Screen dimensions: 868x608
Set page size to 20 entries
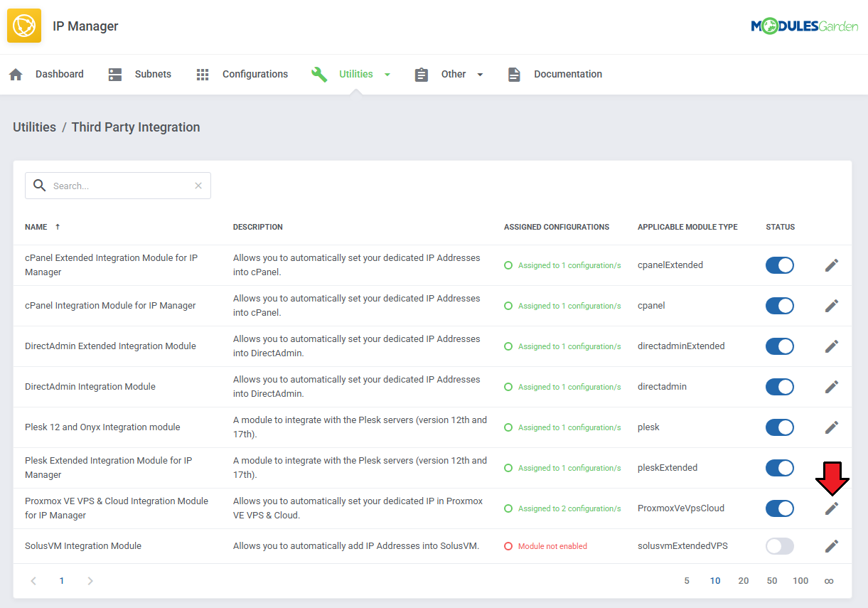743,581
